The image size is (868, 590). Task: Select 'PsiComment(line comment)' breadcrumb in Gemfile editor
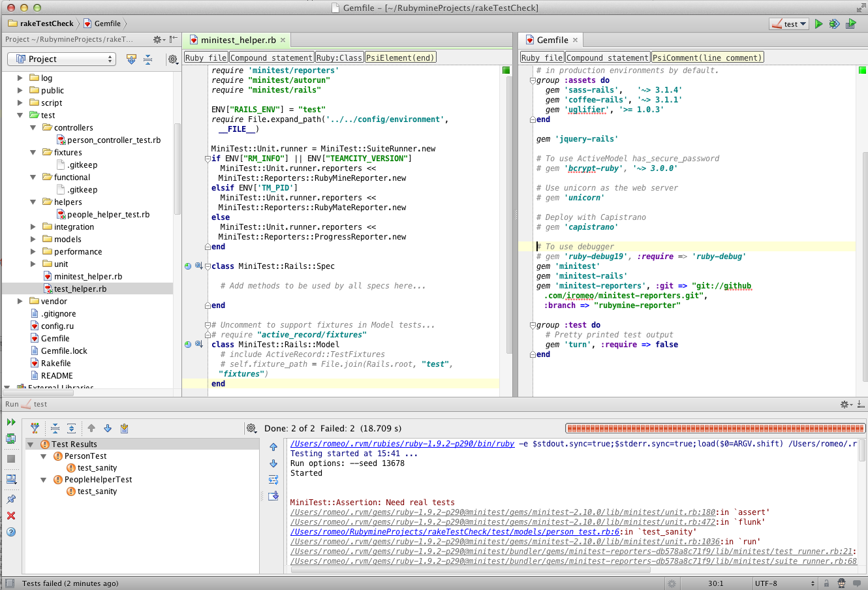click(x=707, y=57)
